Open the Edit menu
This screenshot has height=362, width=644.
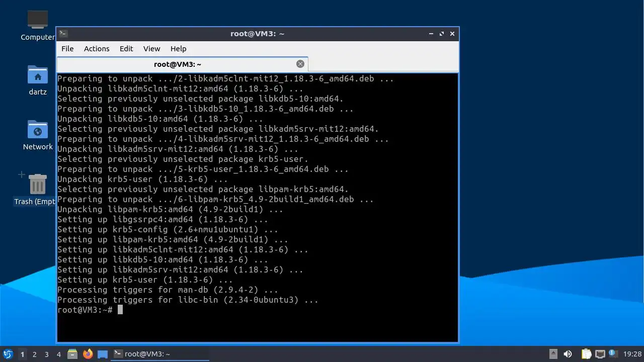click(126, 49)
